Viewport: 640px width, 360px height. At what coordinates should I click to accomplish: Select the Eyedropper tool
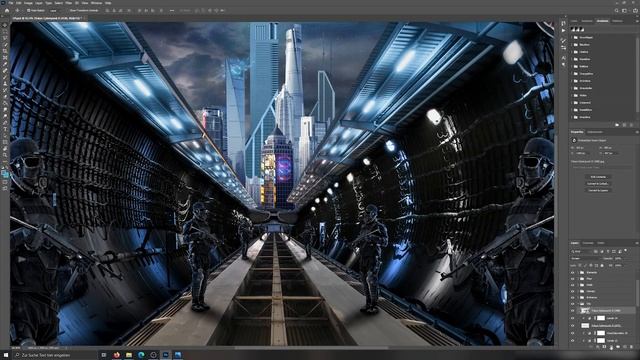pyautogui.click(x=5, y=64)
